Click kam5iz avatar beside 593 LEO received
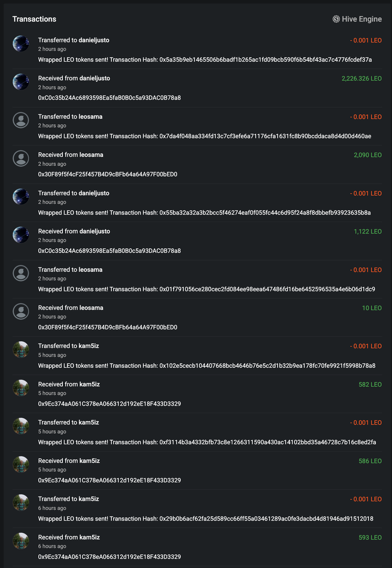Image resolution: width=392 pixels, height=568 pixels. [21, 541]
